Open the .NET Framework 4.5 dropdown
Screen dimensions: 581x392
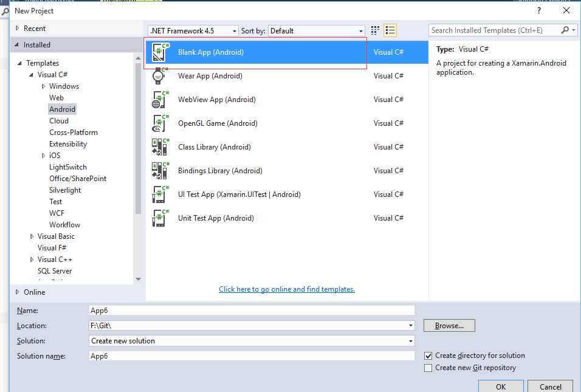coord(193,31)
